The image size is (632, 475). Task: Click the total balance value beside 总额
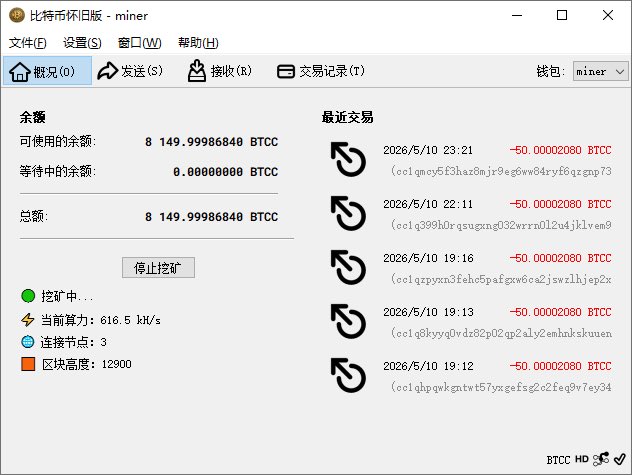pos(212,217)
